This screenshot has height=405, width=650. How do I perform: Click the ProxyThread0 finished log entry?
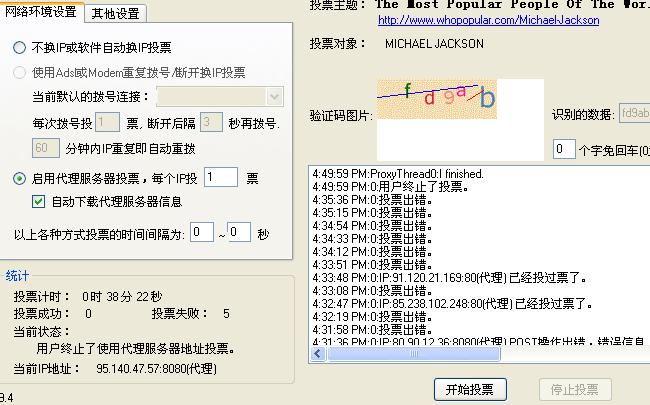click(397, 174)
